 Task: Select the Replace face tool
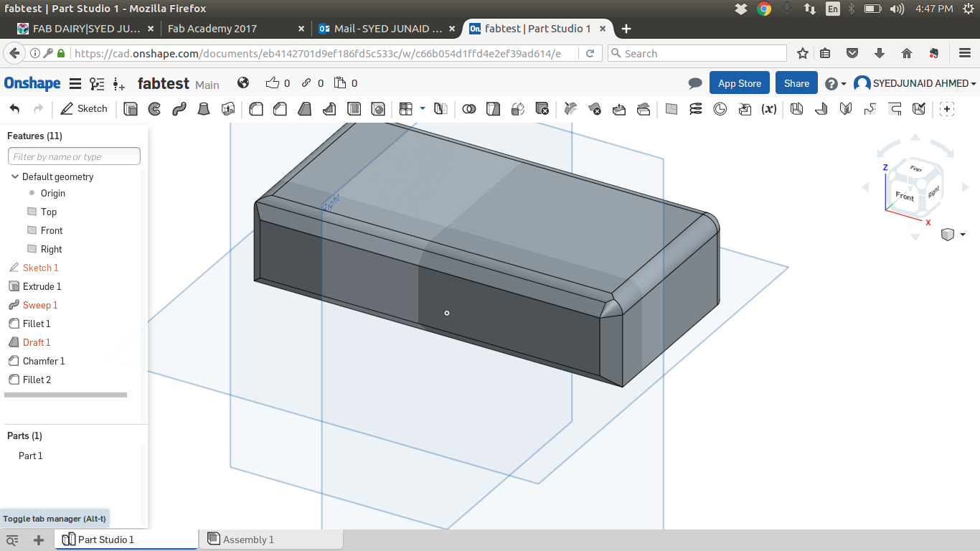tap(644, 109)
